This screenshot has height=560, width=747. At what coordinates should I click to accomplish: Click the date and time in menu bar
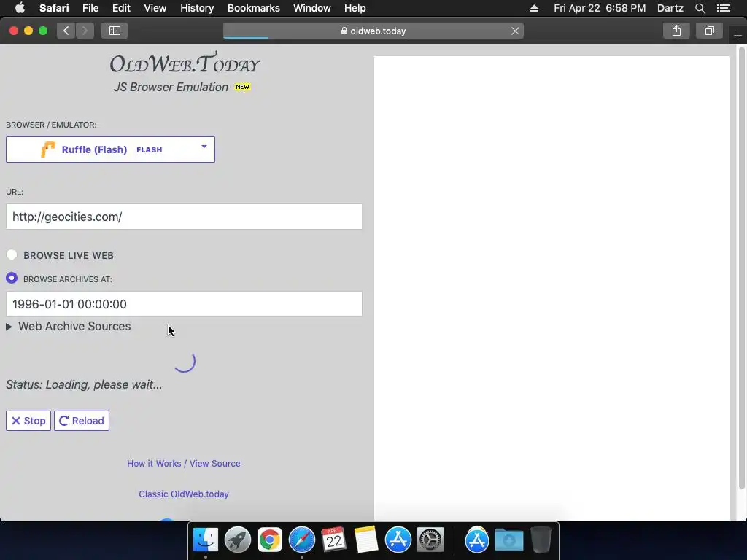click(600, 8)
